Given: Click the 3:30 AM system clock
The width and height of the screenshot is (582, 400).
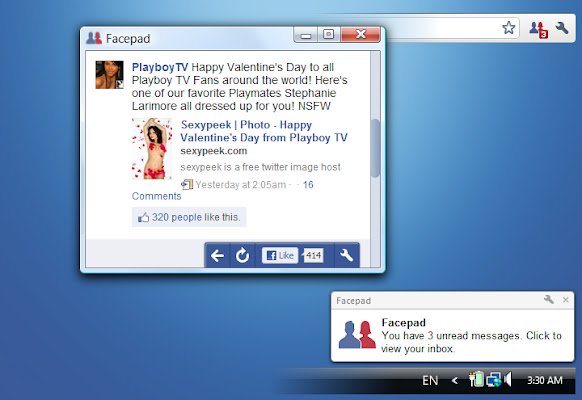Looking at the screenshot, I should 545,380.
